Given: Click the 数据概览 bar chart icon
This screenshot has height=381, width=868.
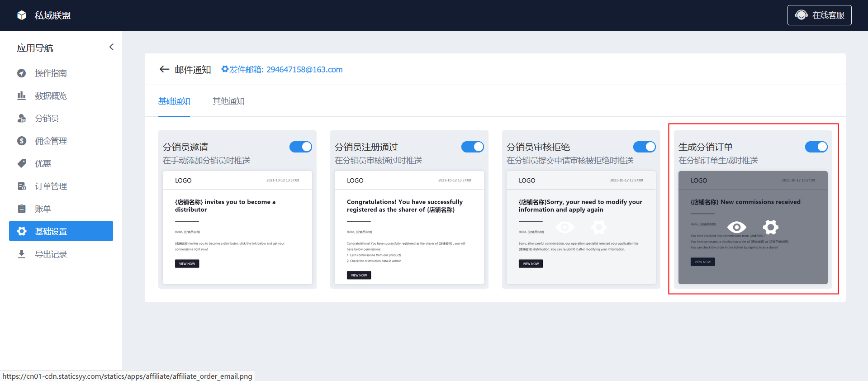Looking at the screenshot, I should (x=22, y=95).
